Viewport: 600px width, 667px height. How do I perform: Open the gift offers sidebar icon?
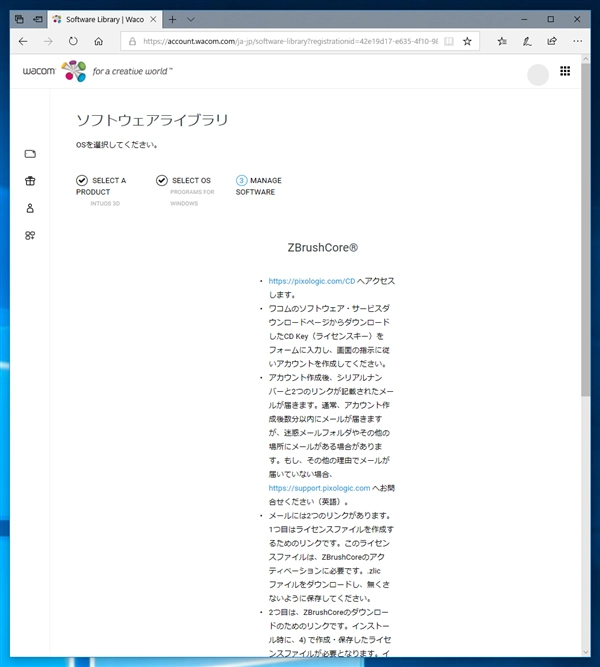pos(30,181)
